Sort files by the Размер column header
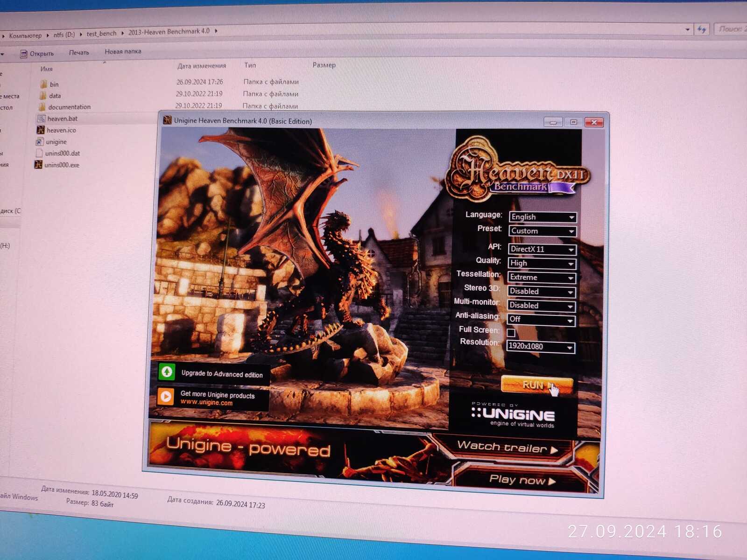The height and width of the screenshot is (560, 747). tap(324, 65)
